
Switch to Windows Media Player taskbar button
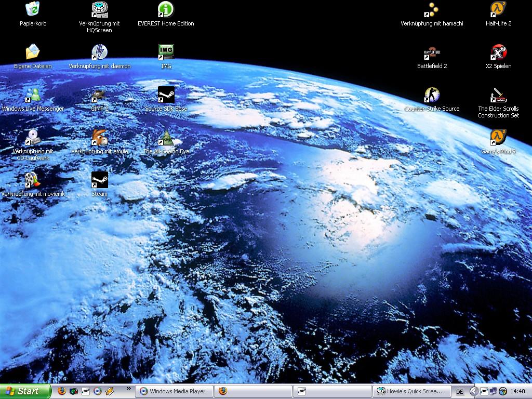(x=175, y=391)
